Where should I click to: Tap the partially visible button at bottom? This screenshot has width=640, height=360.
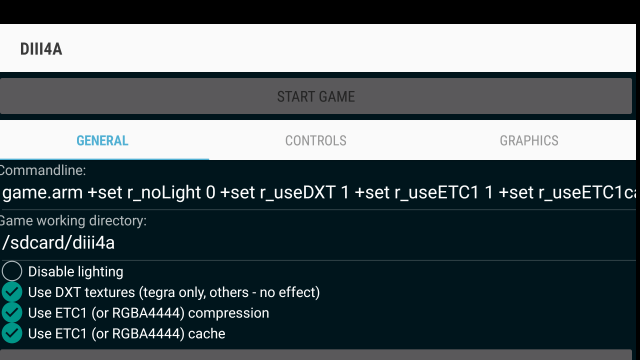pyautogui.click(x=316, y=355)
